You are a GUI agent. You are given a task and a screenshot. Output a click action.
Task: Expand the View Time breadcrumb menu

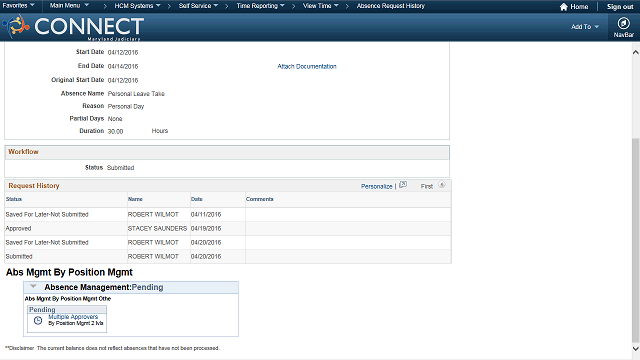320,6
